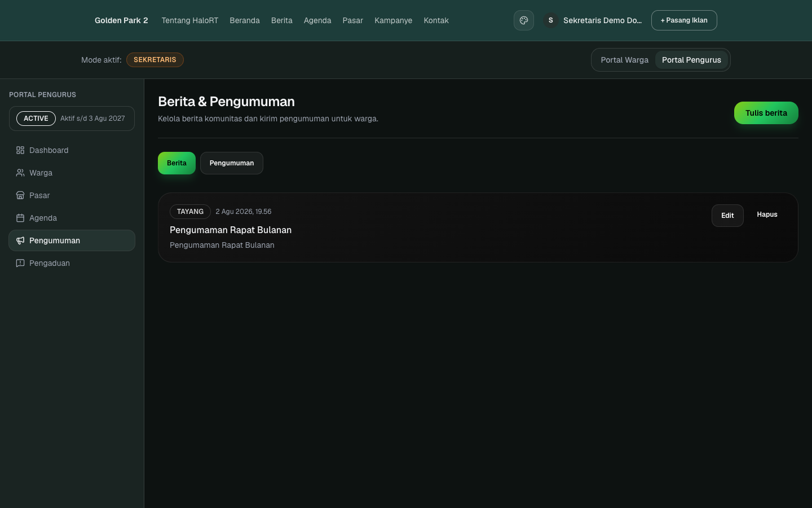Open Berita in top navigation
The width and height of the screenshot is (812, 508).
tap(282, 20)
